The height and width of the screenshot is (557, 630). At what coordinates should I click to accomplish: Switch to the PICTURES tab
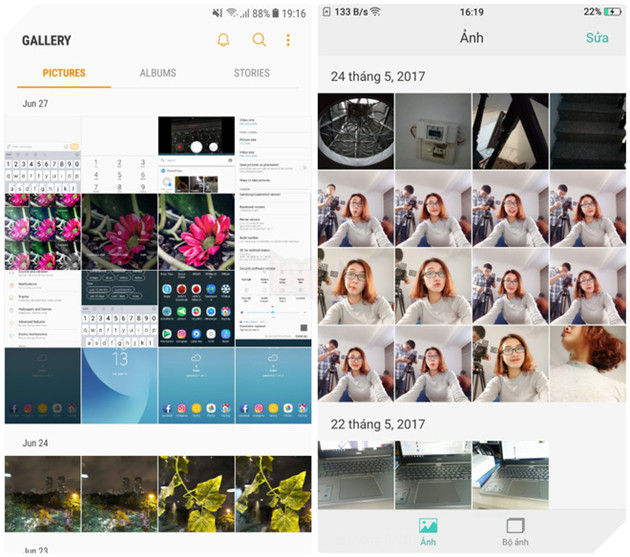(64, 73)
